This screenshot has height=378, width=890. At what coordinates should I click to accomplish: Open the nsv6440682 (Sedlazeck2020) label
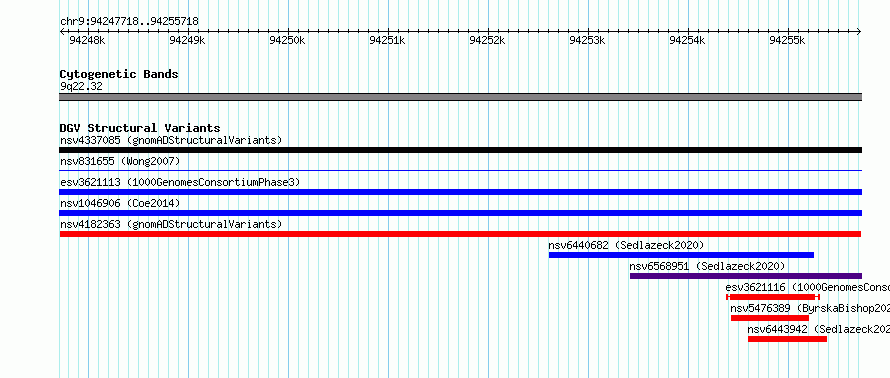[626, 245]
